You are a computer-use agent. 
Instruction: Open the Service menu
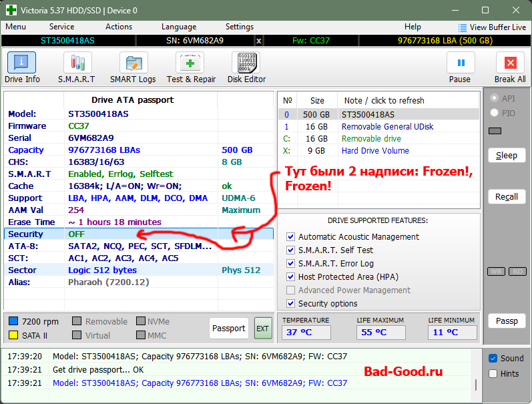[61, 27]
